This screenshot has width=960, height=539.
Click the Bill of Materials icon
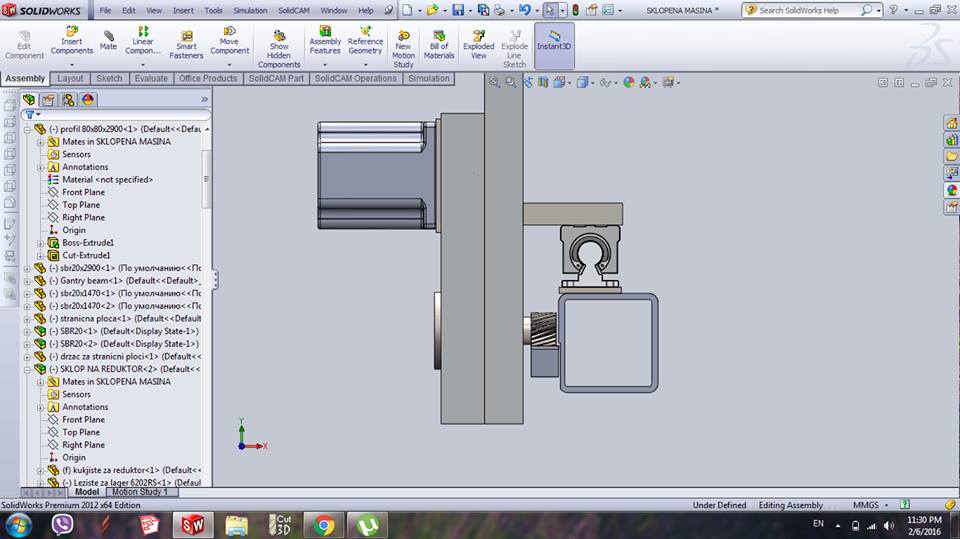tap(439, 44)
